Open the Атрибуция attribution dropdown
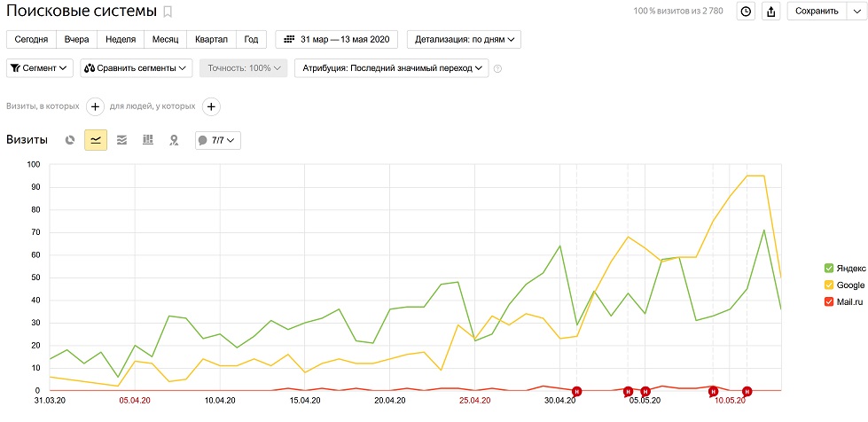 [x=392, y=68]
